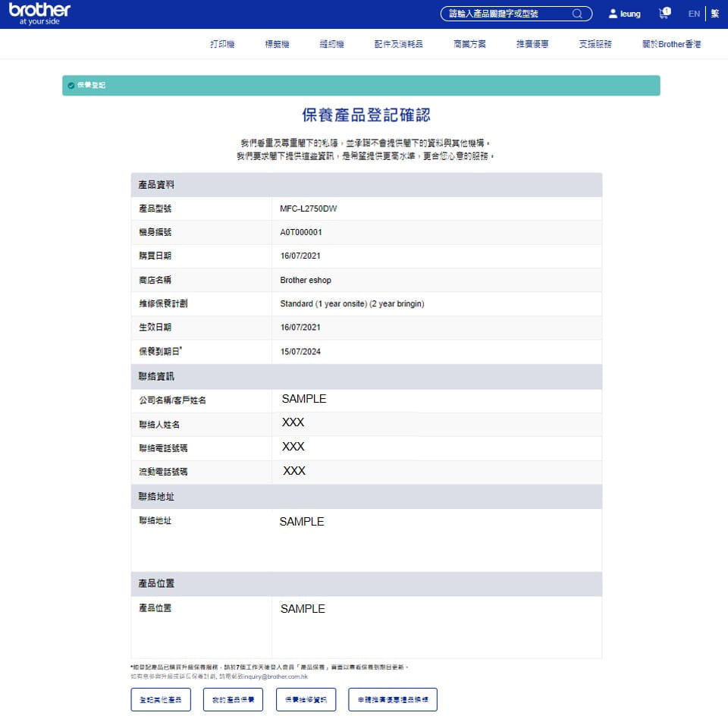Select the serial number A0T000001

[301, 232]
